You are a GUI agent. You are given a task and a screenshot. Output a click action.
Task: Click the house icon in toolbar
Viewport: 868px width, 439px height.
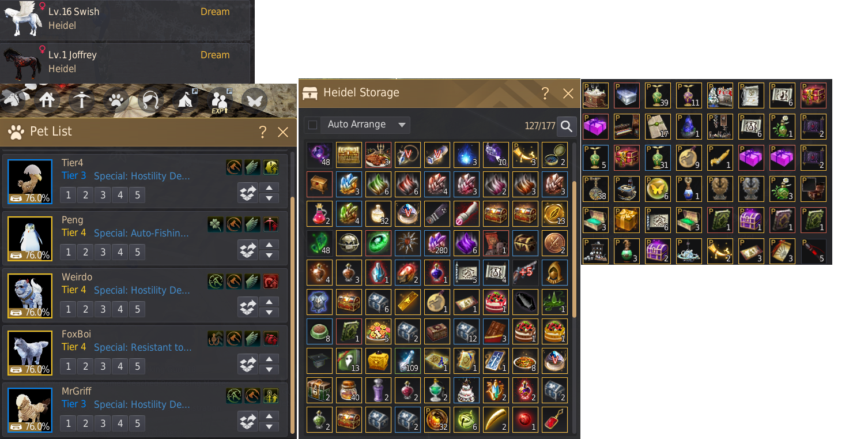[x=47, y=100]
